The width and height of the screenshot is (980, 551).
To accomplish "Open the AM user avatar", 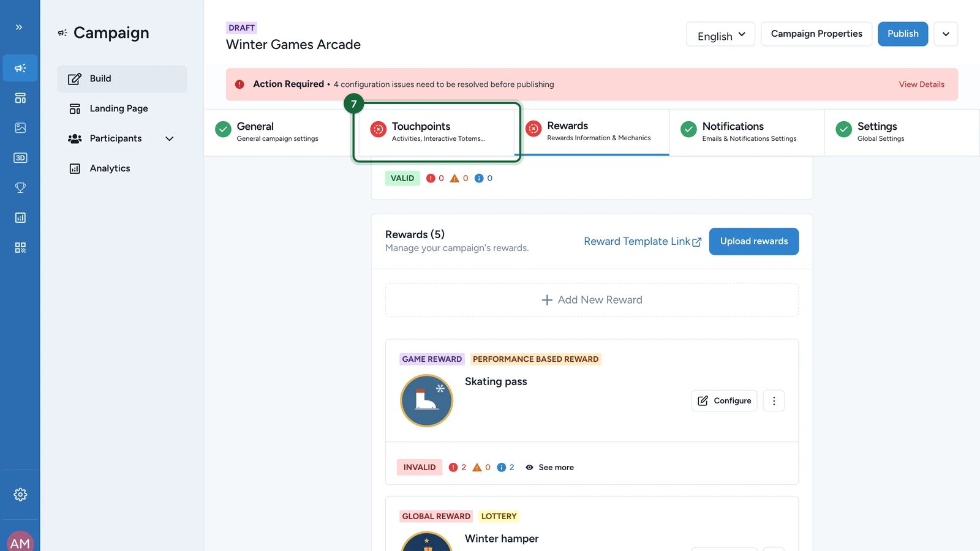I will pos(20,541).
